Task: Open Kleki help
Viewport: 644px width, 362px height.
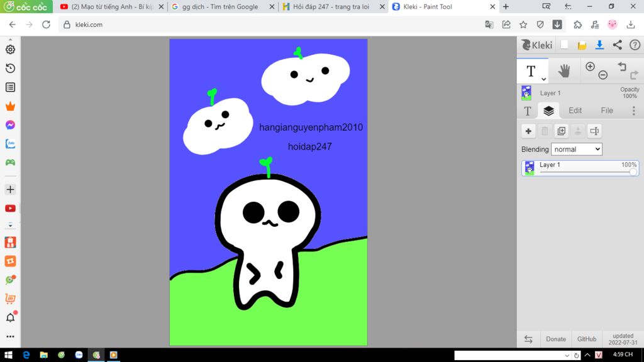Action: [635, 45]
